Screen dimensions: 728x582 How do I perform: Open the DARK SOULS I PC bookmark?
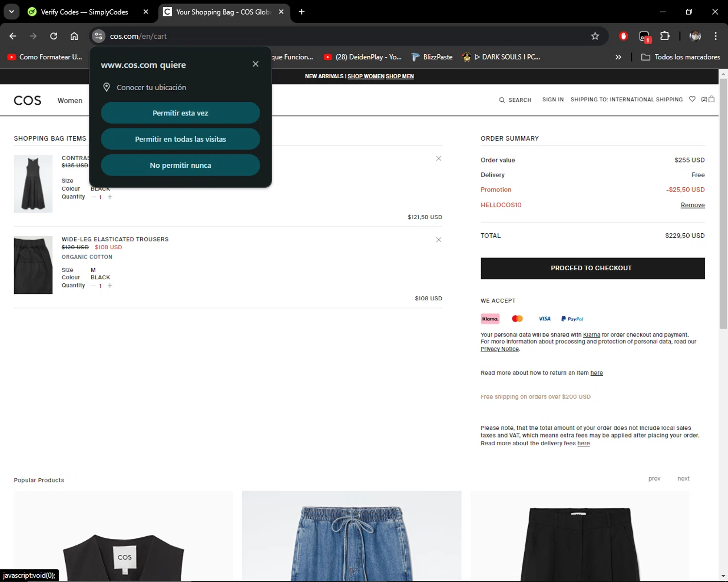(501, 57)
